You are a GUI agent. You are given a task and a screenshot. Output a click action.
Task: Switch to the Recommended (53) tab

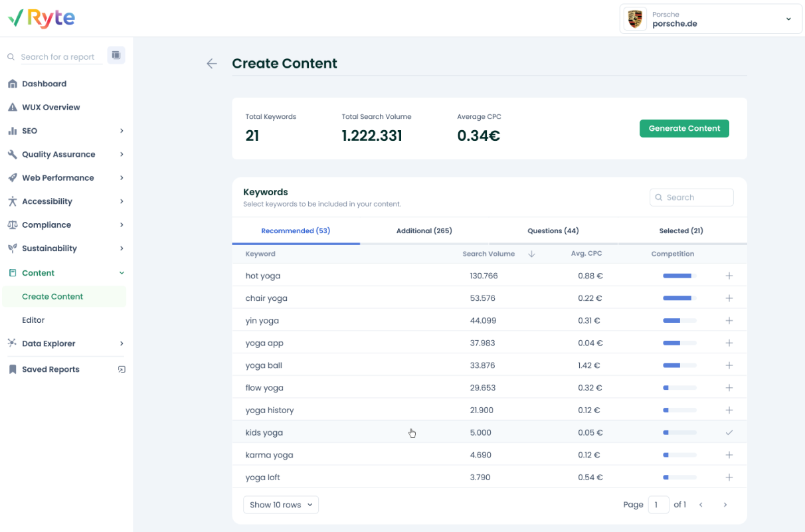pos(296,231)
